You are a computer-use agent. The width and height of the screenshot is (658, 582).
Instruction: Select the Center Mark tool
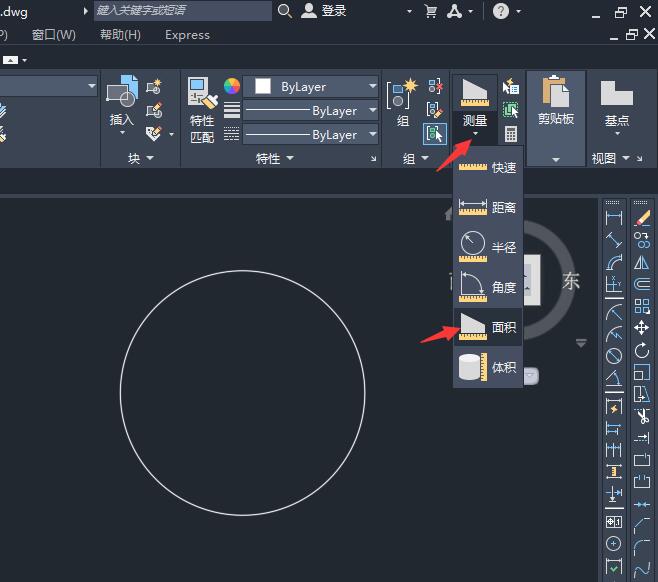click(x=614, y=544)
